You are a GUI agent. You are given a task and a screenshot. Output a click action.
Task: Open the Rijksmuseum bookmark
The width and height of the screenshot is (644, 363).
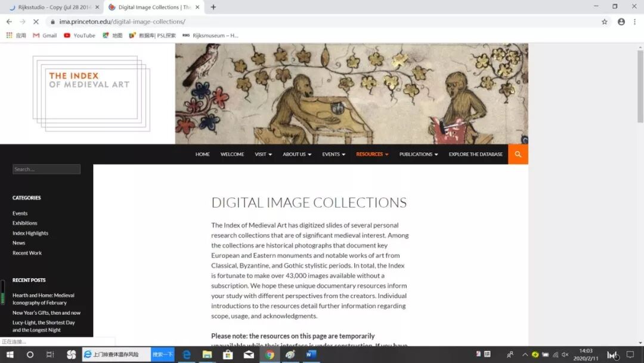tap(210, 35)
